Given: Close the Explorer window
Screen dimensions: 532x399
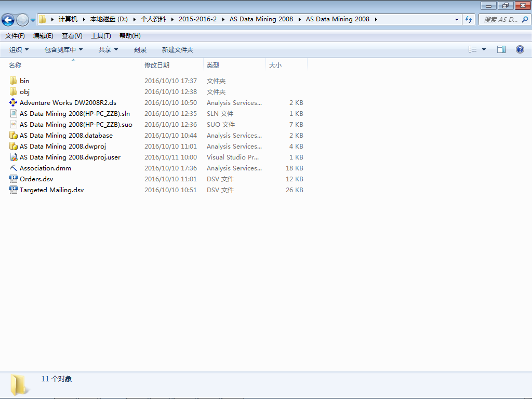Looking at the screenshot, I should 523,5.
